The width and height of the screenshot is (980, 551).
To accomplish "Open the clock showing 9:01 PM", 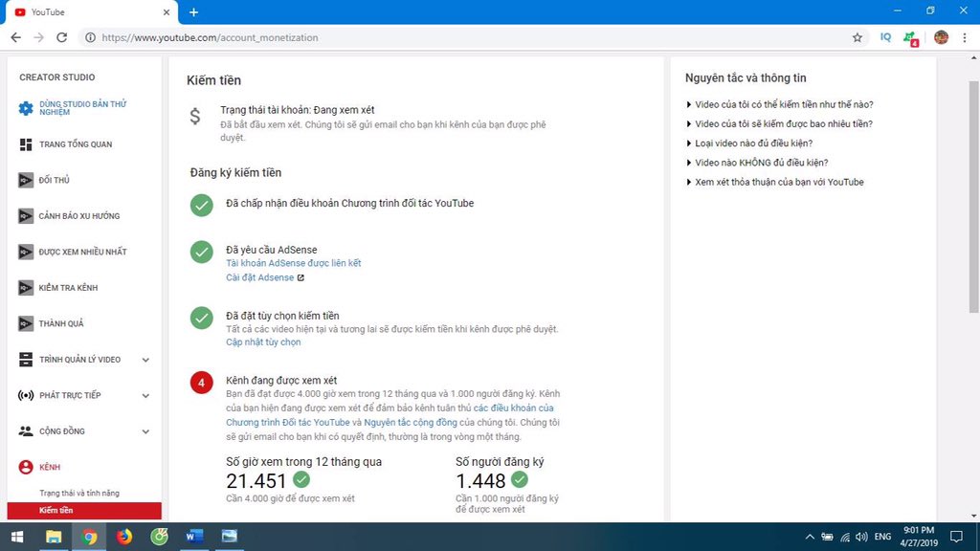I will click(919, 537).
